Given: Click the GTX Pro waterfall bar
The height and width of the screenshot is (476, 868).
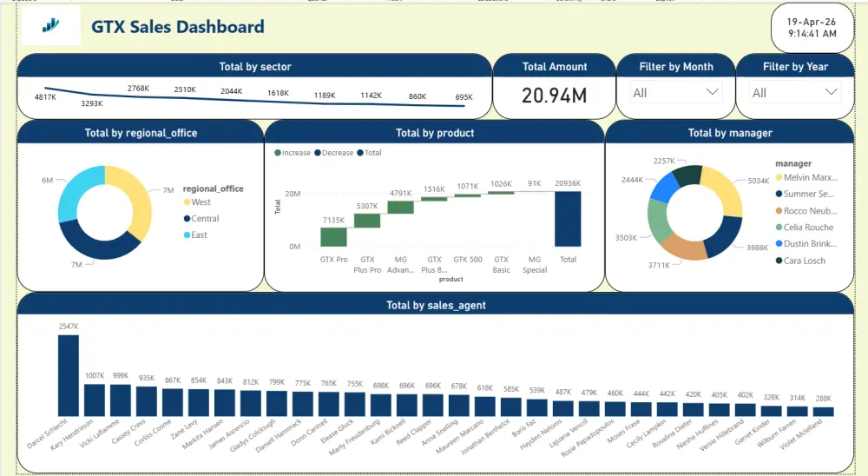Looking at the screenshot, I should click(334, 236).
